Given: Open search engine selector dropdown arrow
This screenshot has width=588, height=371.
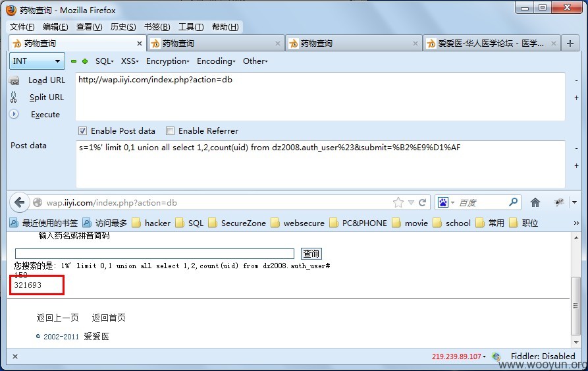Looking at the screenshot, I should pyautogui.click(x=452, y=202).
